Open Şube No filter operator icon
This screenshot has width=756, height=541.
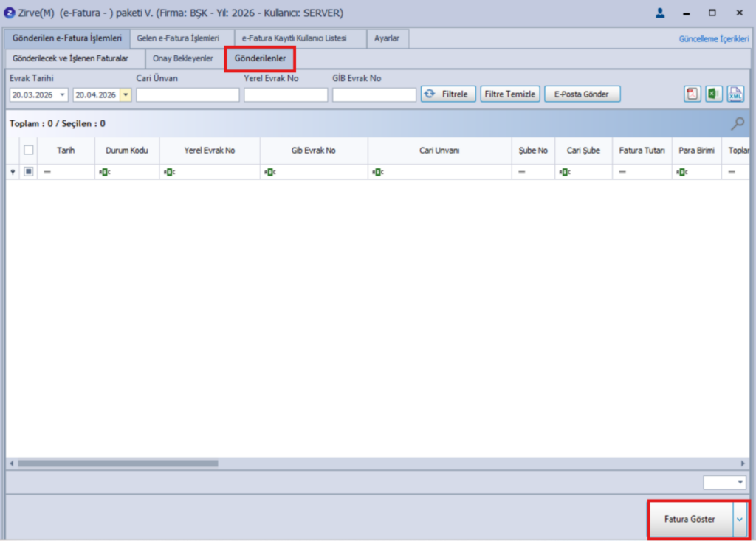(x=522, y=172)
